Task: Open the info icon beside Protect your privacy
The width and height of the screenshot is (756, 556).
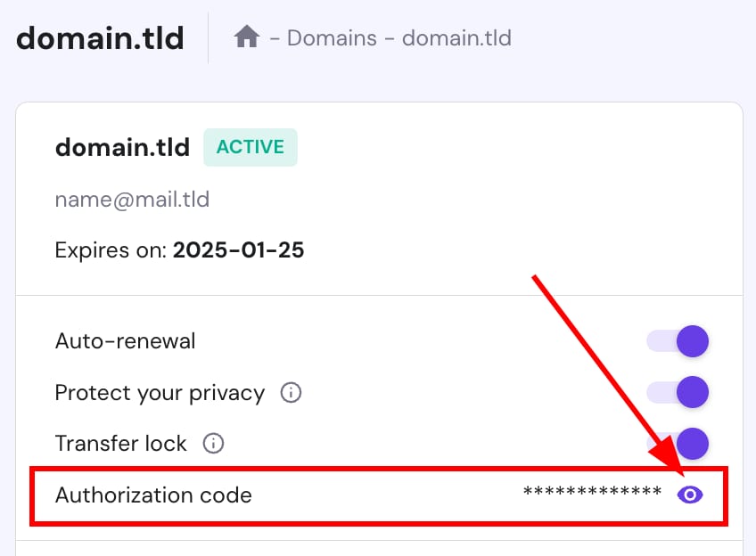Action: 291,392
